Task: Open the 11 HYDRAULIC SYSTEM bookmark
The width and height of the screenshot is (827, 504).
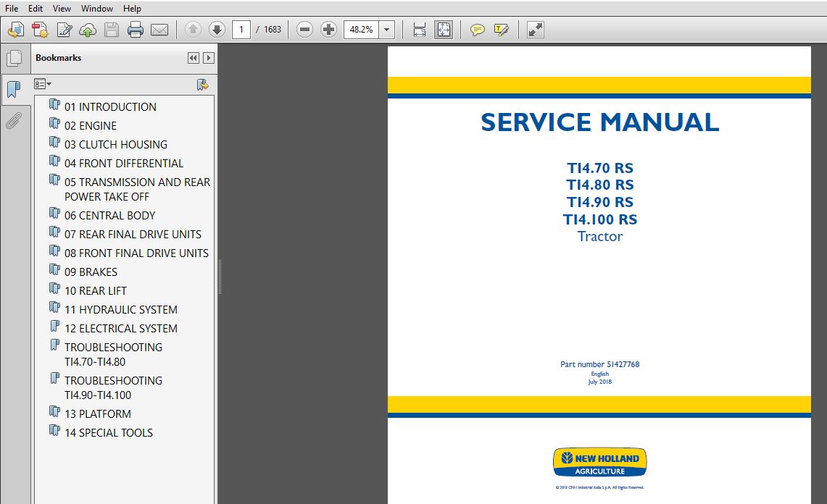Action: point(121,310)
